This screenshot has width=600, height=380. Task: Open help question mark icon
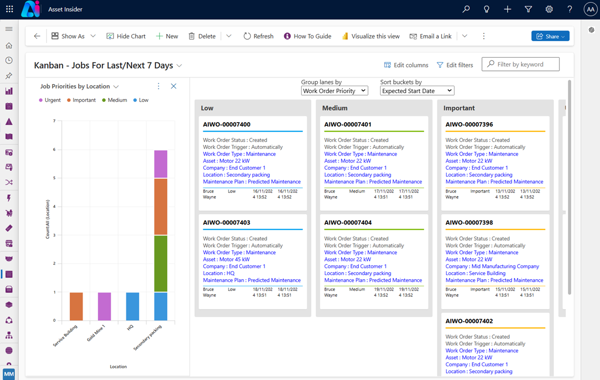(570, 9)
